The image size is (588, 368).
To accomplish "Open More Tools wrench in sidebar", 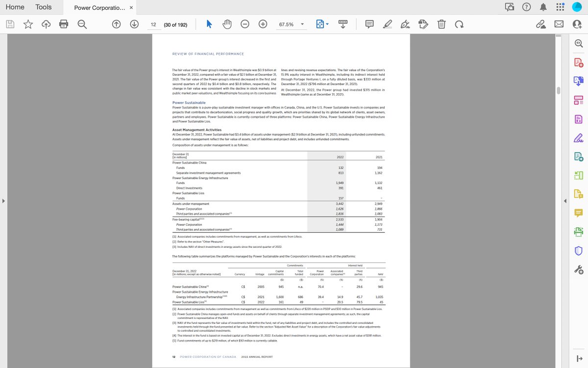I will (x=578, y=269).
